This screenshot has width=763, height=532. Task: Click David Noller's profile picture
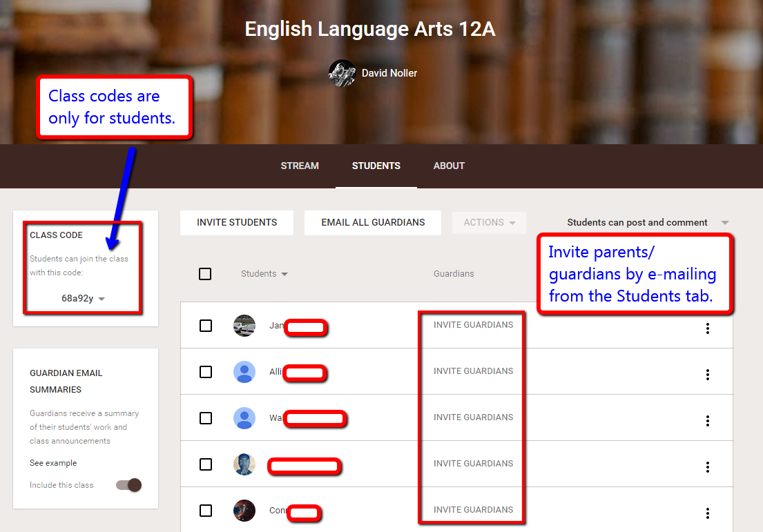click(x=342, y=73)
